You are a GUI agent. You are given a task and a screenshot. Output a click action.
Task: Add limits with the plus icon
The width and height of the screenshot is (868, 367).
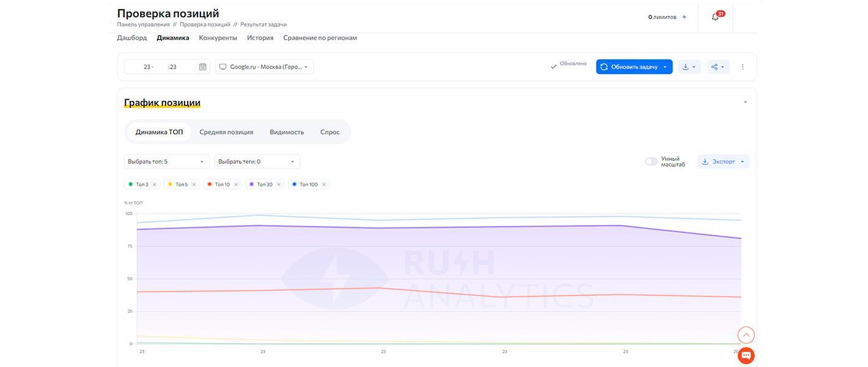point(684,17)
